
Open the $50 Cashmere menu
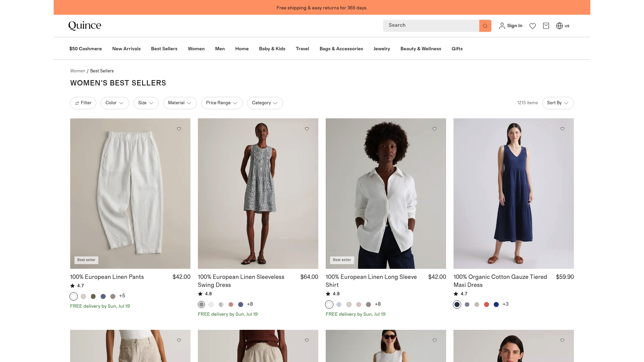[86, 49]
